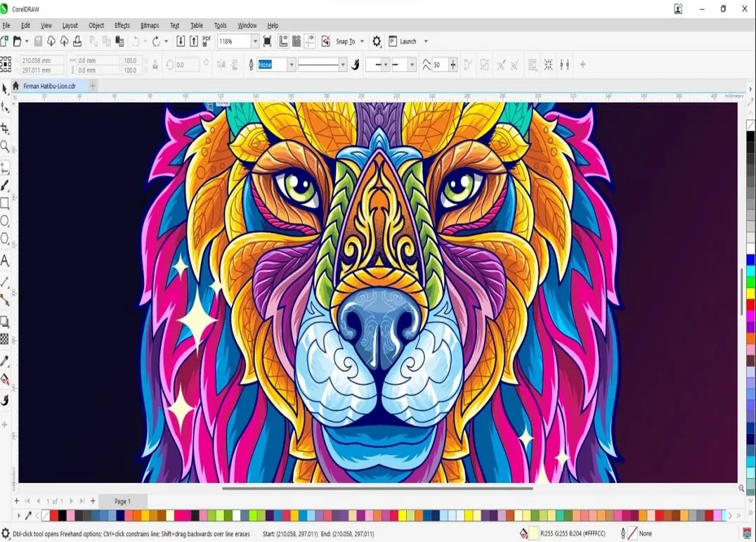Click the Open folder icon
756x542 pixels.
point(17,41)
